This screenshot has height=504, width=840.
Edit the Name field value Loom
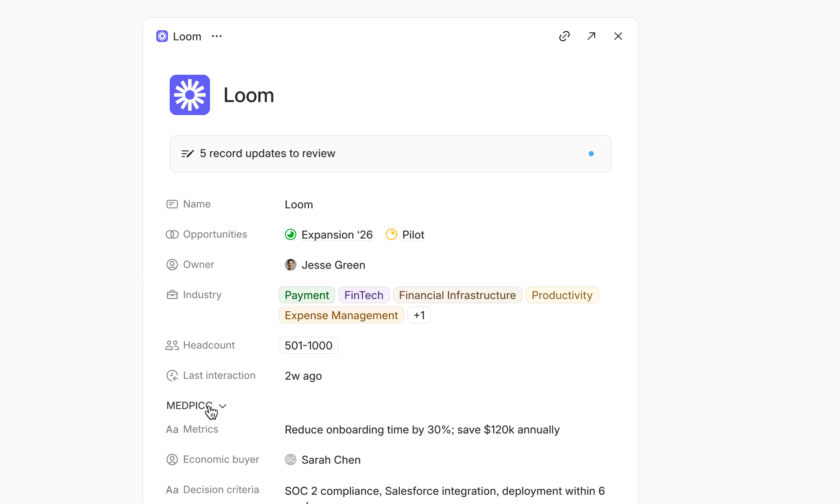coord(299,205)
